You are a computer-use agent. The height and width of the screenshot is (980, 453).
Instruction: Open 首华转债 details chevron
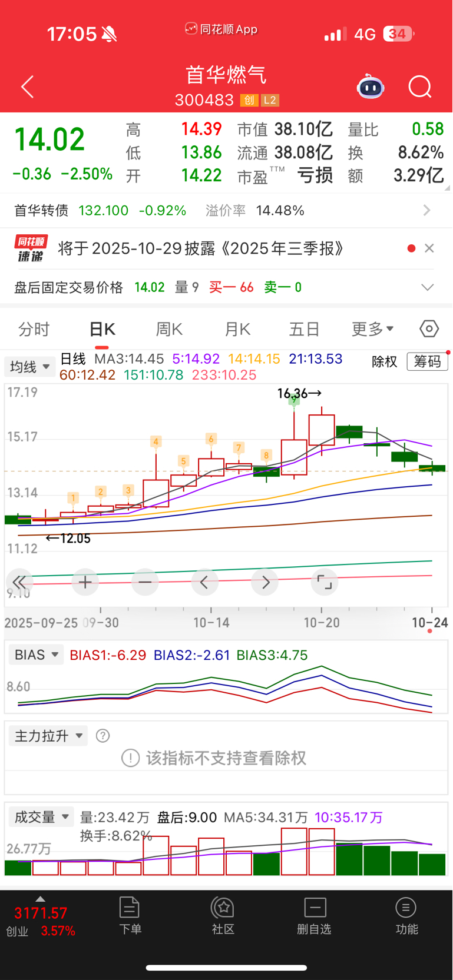(427, 210)
